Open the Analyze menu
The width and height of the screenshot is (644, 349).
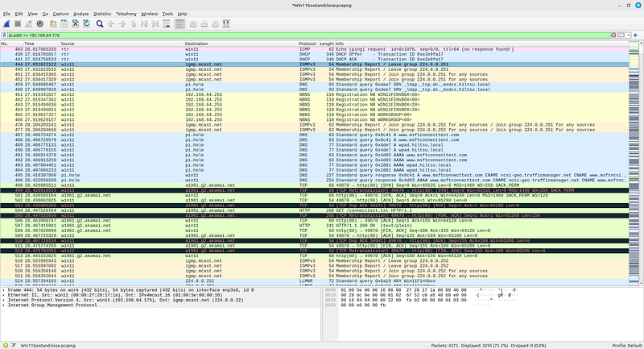[81, 14]
